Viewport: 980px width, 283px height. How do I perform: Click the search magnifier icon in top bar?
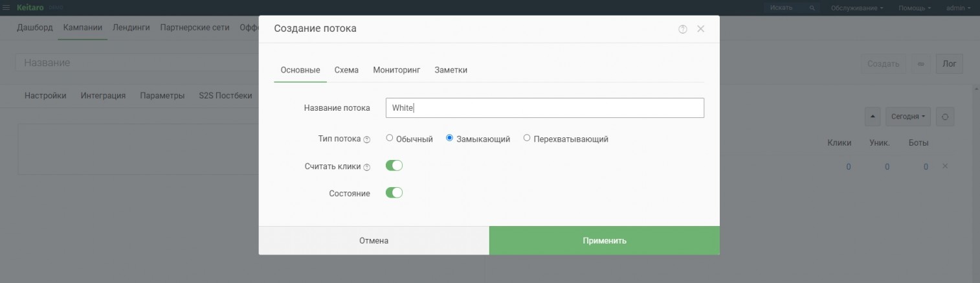pos(812,8)
